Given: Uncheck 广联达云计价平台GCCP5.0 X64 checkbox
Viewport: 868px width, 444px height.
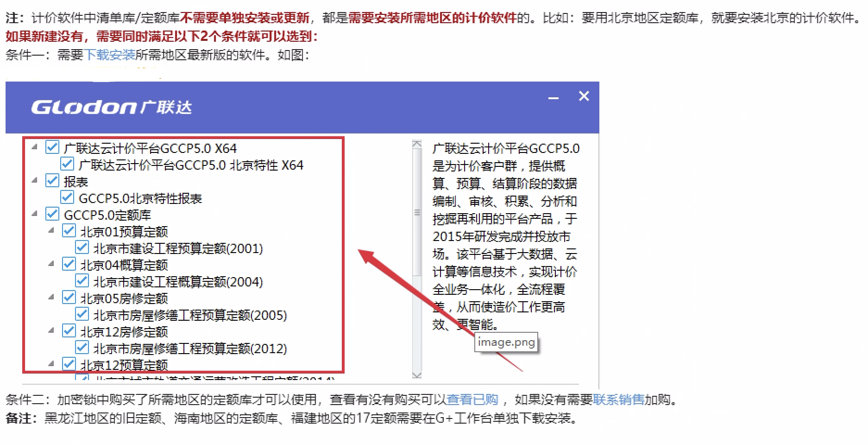Looking at the screenshot, I should coord(52,147).
